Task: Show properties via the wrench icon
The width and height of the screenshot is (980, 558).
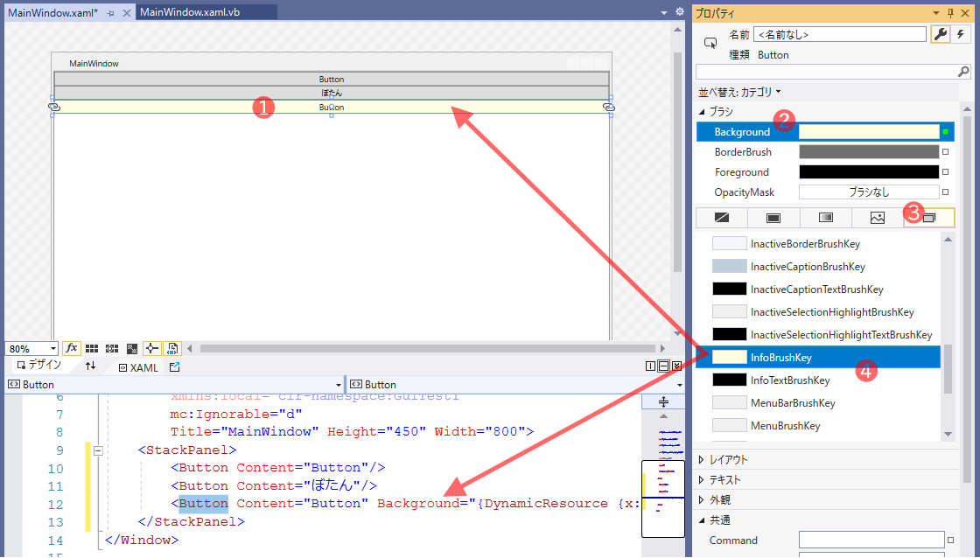Action: click(x=940, y=34)
